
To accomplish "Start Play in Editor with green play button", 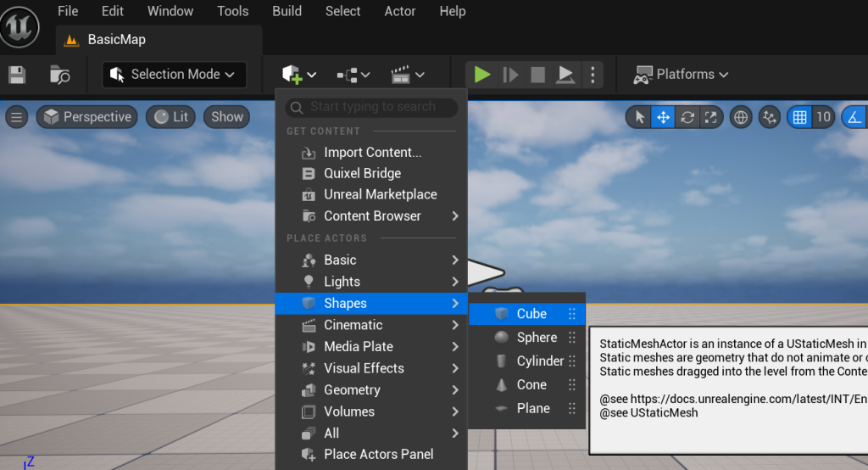I will point(481,75).
